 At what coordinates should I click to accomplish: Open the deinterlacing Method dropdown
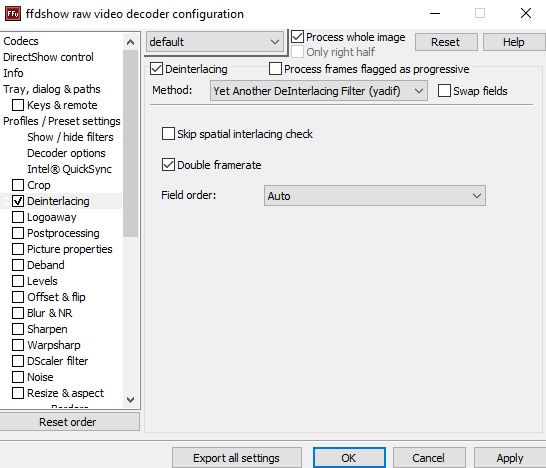[x=319, y=91]
